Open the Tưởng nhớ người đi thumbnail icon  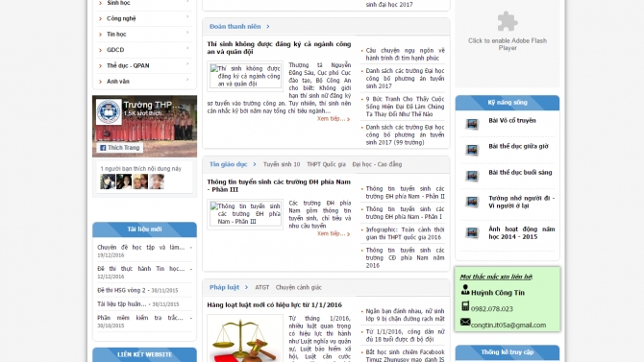(x=472, y=202)
